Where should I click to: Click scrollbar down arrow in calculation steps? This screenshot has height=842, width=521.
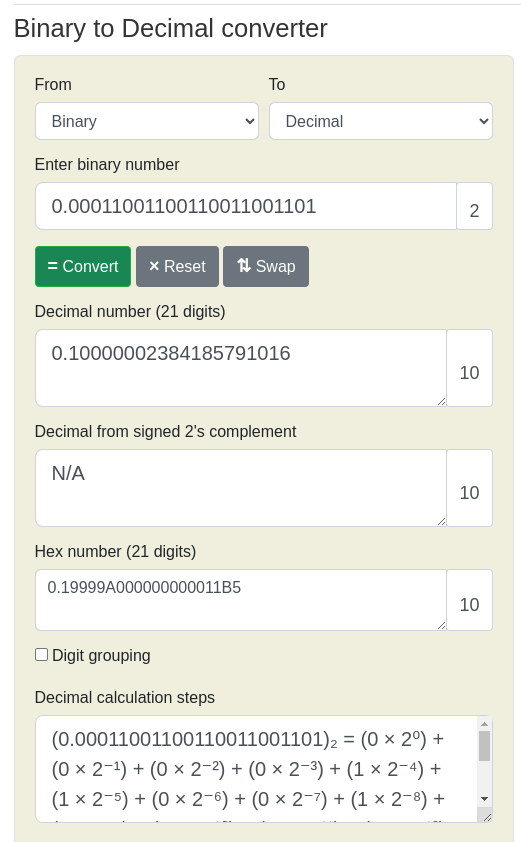(x=484, y=799)
